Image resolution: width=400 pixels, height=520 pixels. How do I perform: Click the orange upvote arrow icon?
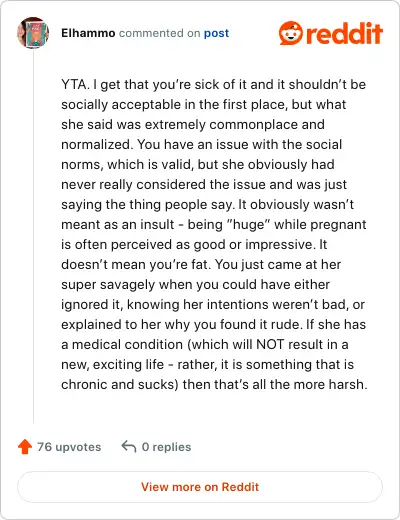coord(25,447)
